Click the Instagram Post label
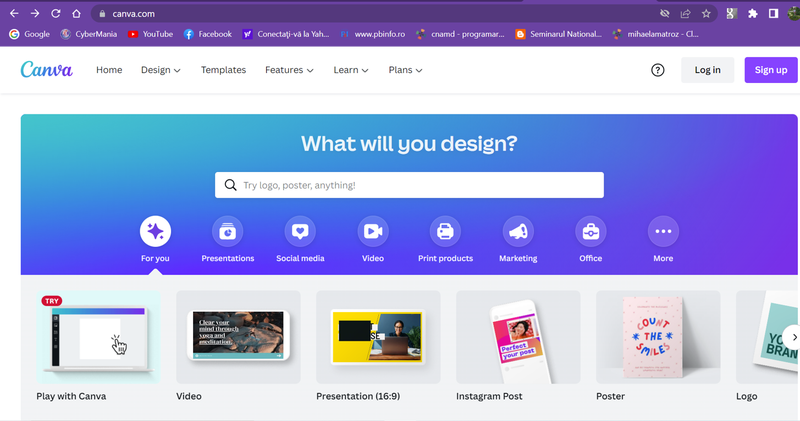The width and height of the screenshot is (800, 421). [x=489, y=396]
